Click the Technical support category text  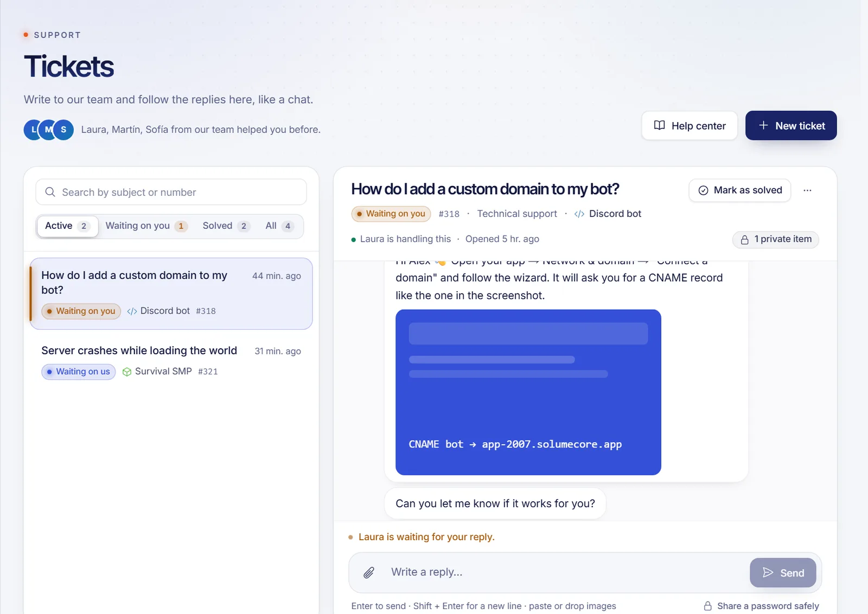[517, 214]
